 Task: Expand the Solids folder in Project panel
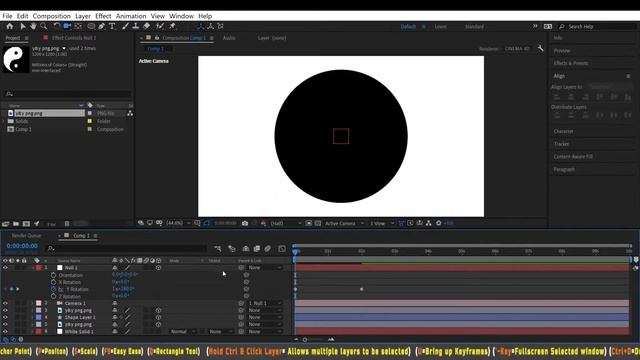click(4, 121)
